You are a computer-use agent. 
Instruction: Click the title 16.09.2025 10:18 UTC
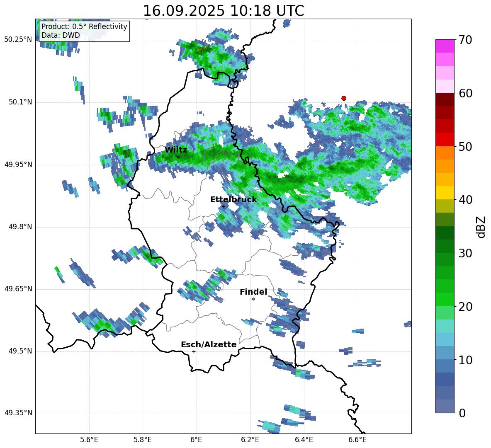point(224,11)
